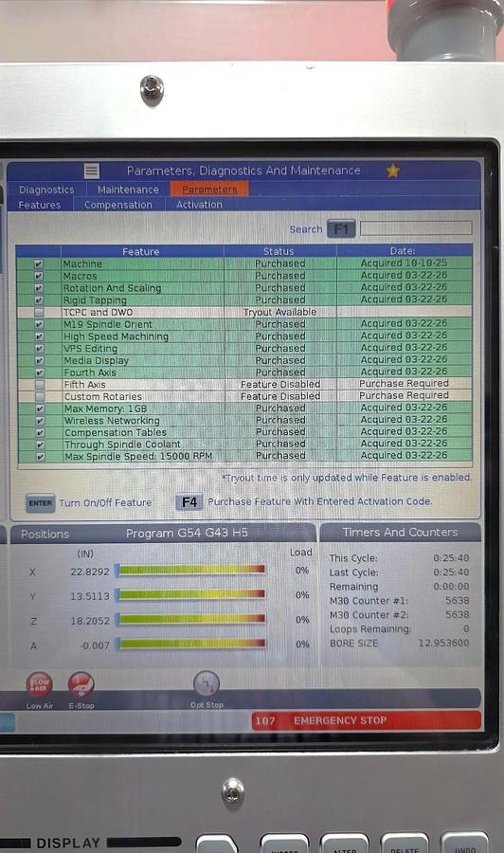Click the Last Cycle time value
Image resolution: width=504 pixels, height=853 pixels.
(x=451, y=572)
